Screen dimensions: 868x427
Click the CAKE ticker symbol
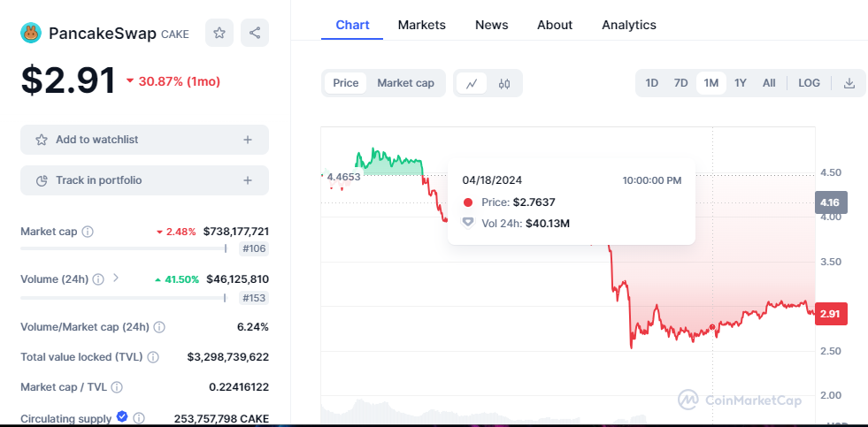pyautogui.click(x=175, y=34)
